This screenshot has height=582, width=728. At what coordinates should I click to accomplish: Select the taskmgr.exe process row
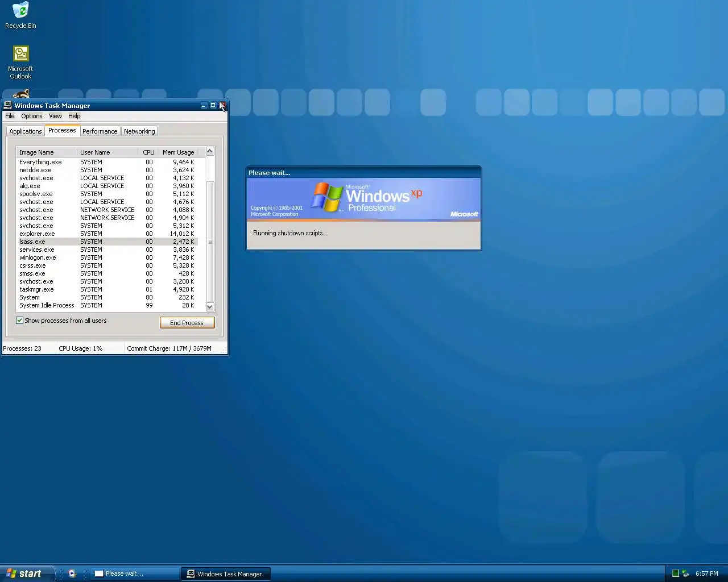[x=107, y=289]
